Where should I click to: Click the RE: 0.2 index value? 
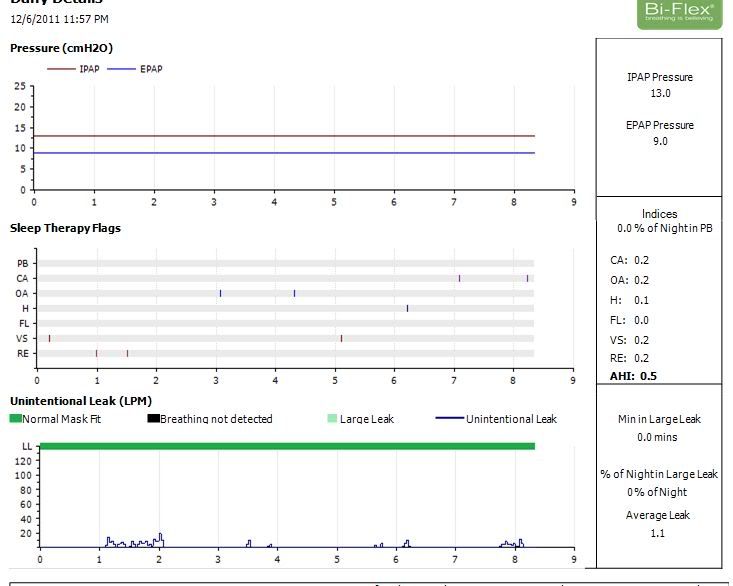point(629,358)
